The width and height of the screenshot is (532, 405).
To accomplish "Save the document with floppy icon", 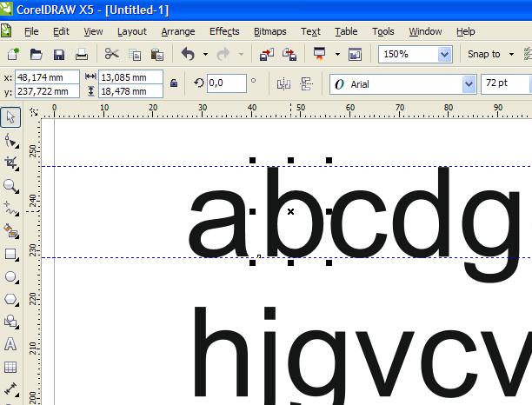I will tap(59, 54).
